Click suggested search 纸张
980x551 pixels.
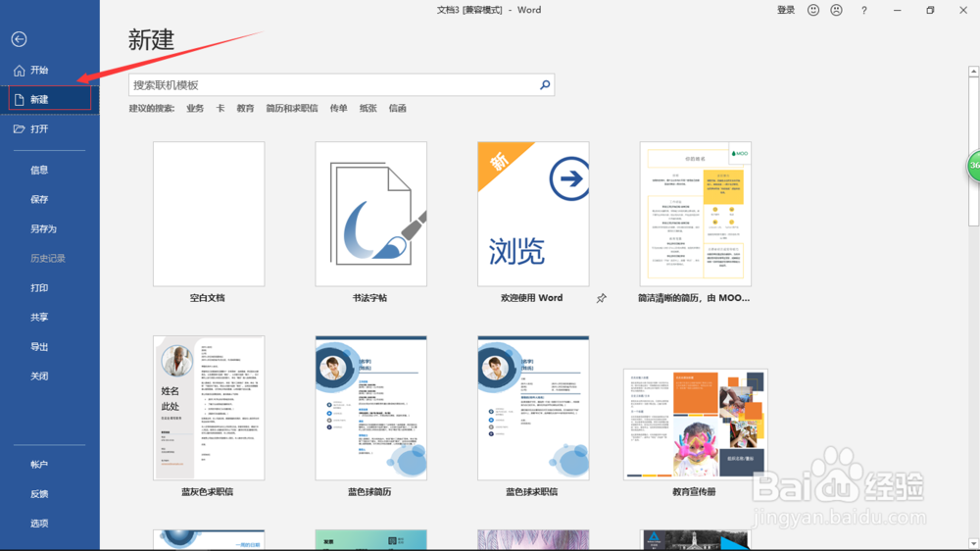point(368,108)
